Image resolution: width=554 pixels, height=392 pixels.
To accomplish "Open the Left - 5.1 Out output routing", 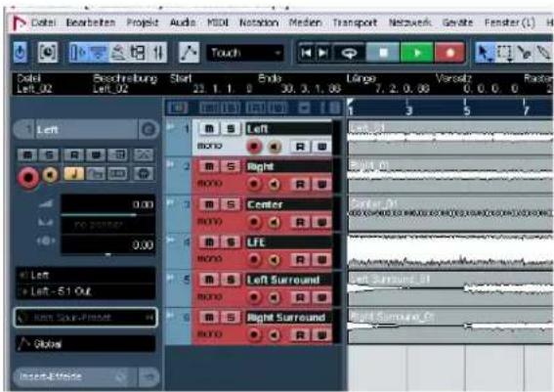I will [86, 291].
